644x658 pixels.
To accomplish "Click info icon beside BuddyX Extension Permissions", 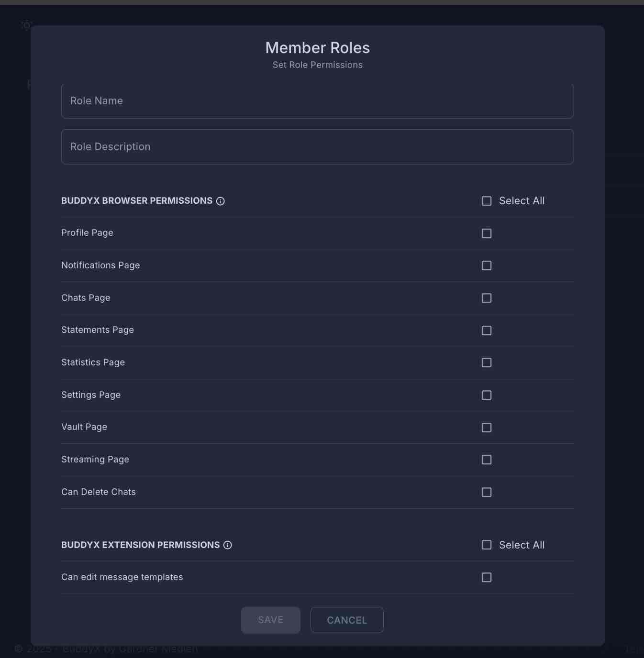I will [x=228, y=545].
